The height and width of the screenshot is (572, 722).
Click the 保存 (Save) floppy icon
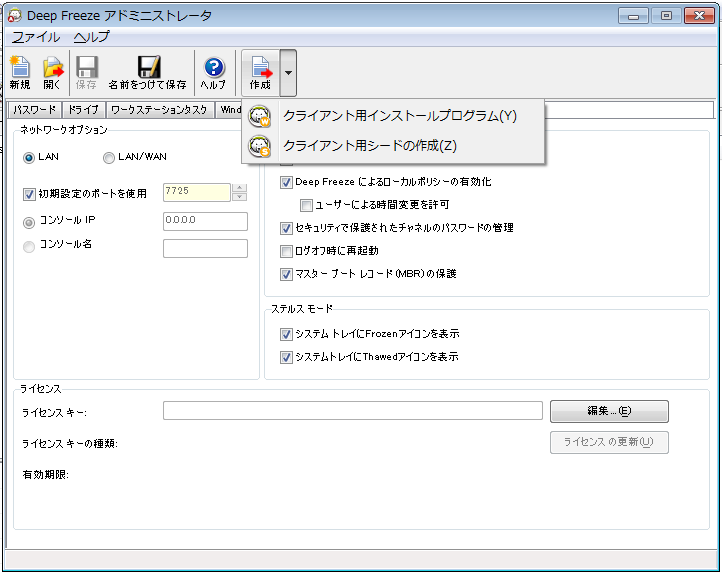coord(86,72)
